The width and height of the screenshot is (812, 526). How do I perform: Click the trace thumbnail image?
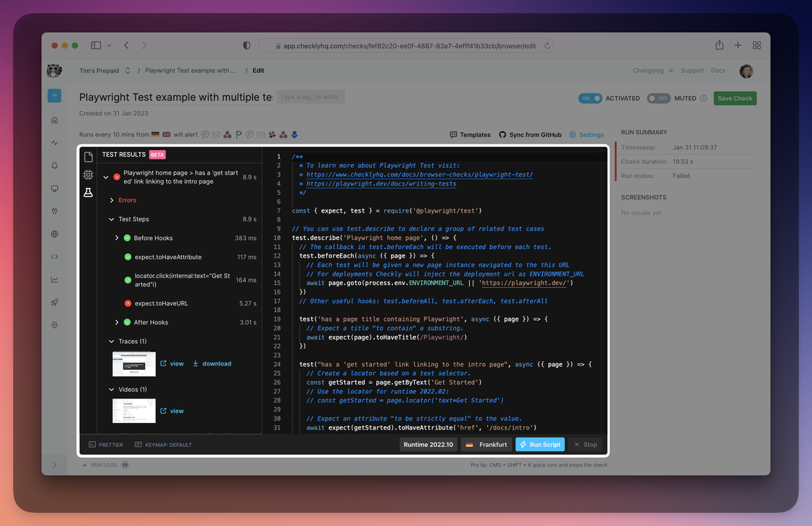134,363
